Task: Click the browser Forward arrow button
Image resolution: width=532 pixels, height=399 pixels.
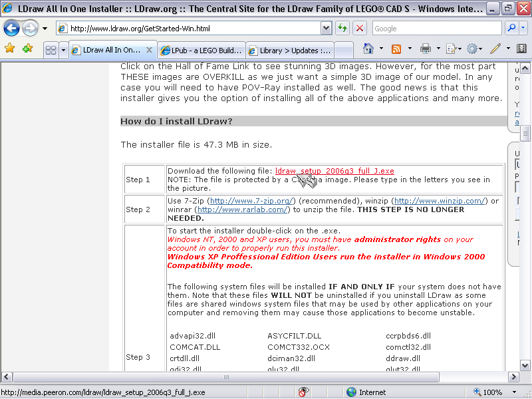Action: pos(30,29)
